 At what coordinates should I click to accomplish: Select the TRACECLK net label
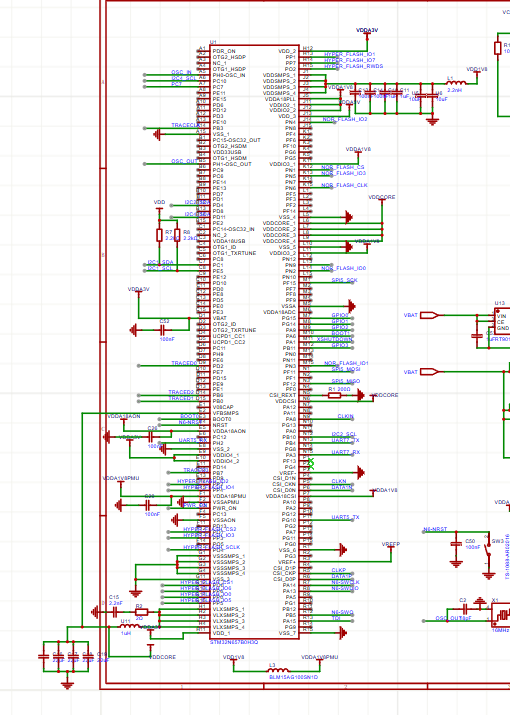(186, 125)
